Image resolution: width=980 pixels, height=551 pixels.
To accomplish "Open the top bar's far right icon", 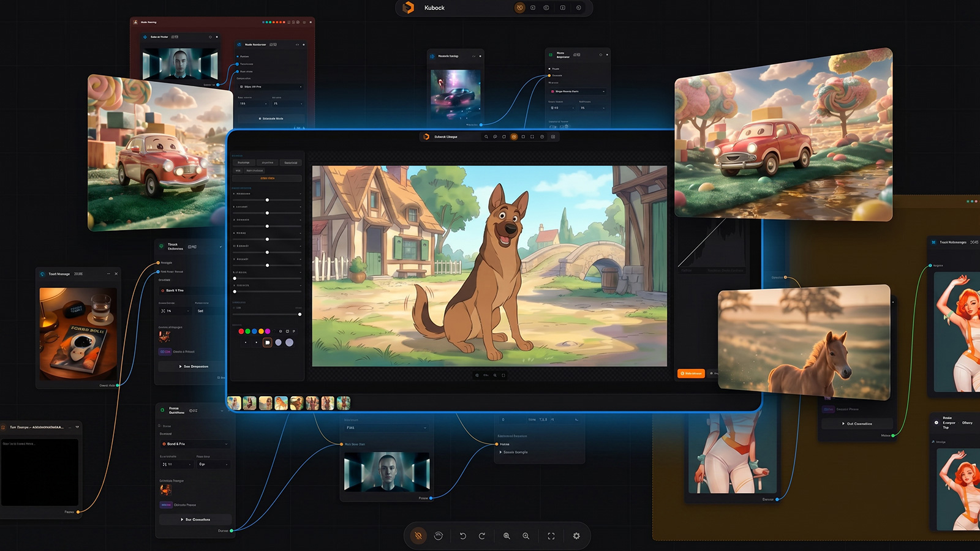I will click(x=579, y=8).
